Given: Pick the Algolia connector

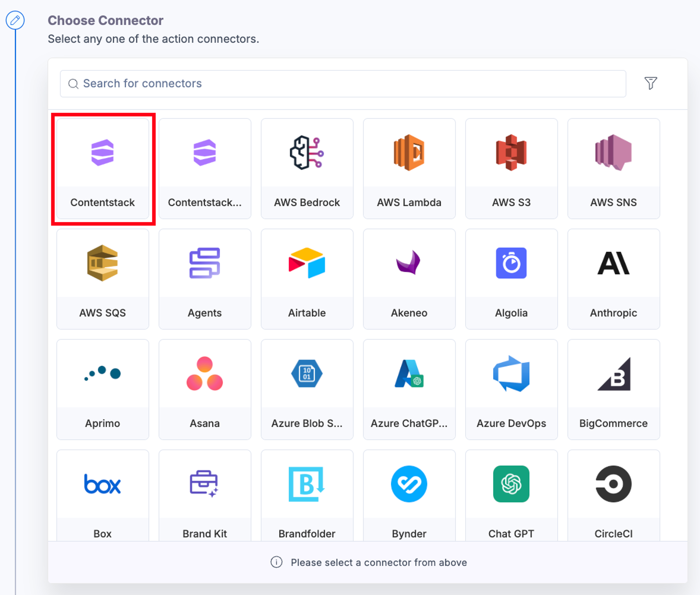Looking at the screenshot, I should [512, 279].
